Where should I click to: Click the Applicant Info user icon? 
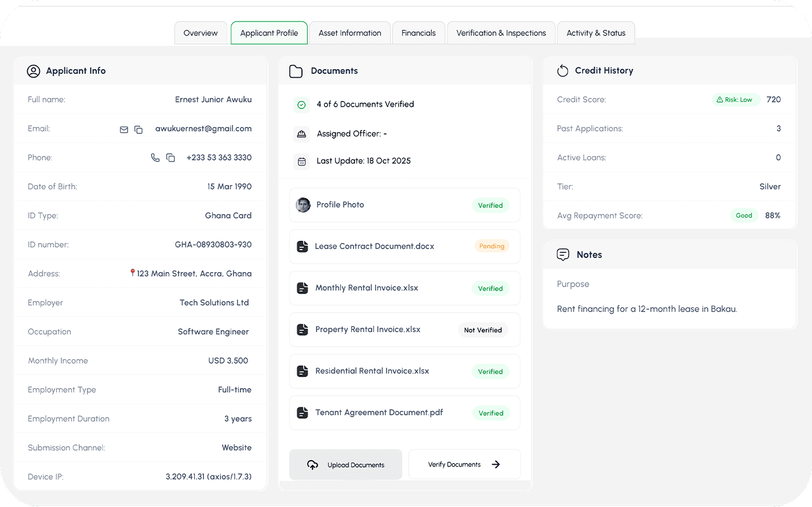[34, 71]
